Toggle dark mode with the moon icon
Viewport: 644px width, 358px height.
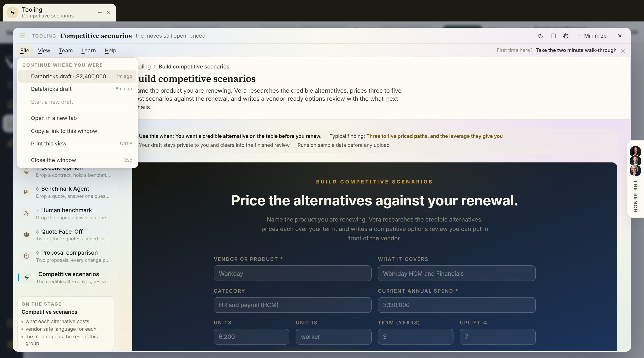point(540,36)
